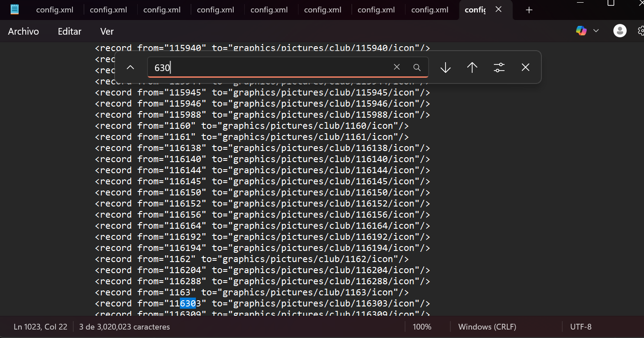Image resolution: width=644 pixels, height=338 pixels.
Task: Click the record line from="116144"
Action: (262, 170)
